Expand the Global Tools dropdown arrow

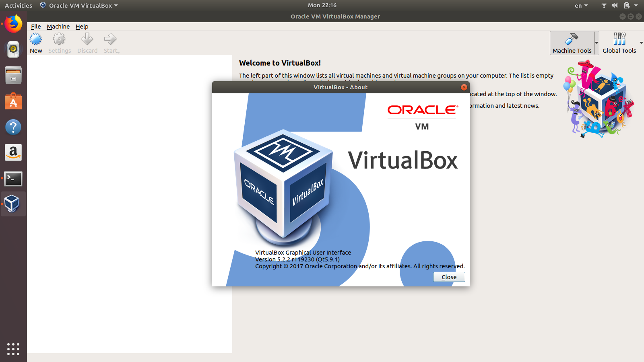tap(641, 43)
